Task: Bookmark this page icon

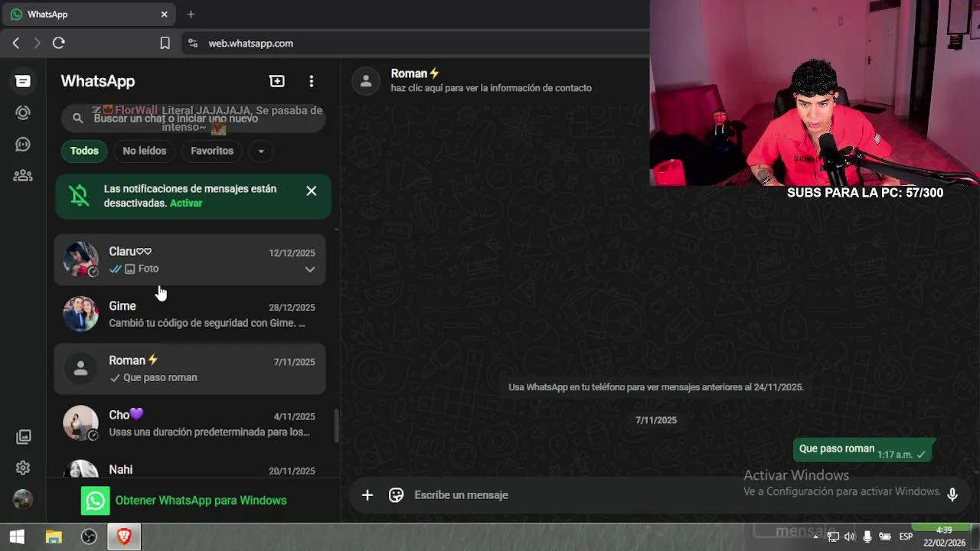Action: 165,44
